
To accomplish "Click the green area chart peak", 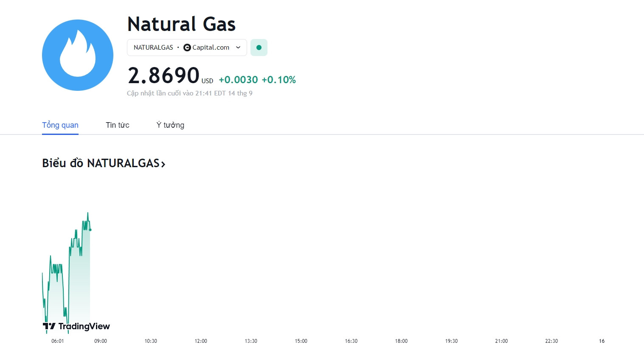I will coord(88,213).
